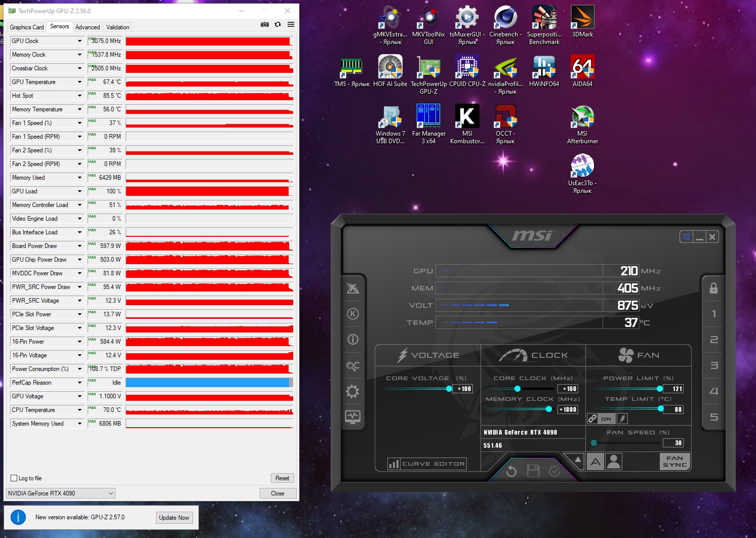Click Update Now for GPU-Z 2.57.0

point(174,518)
